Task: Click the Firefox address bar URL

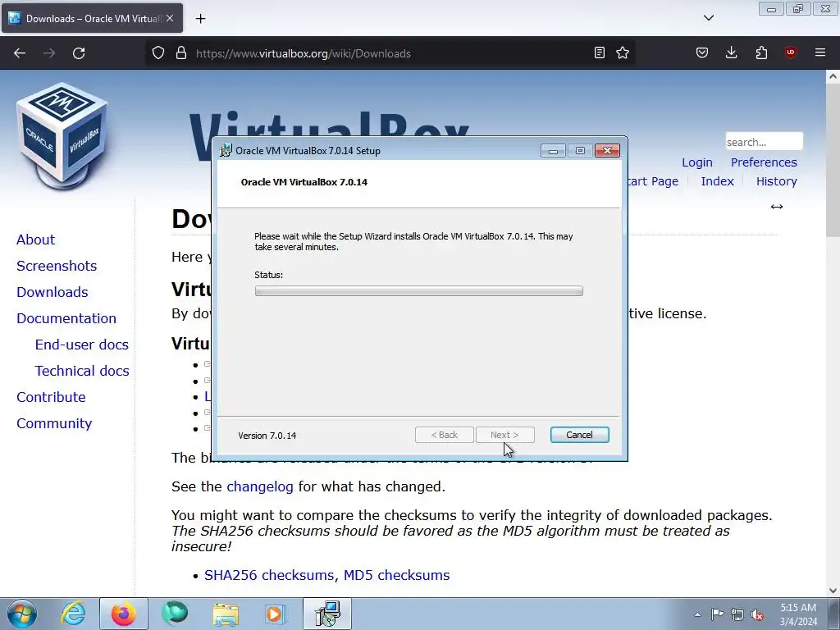Action: tap(304, 53)
